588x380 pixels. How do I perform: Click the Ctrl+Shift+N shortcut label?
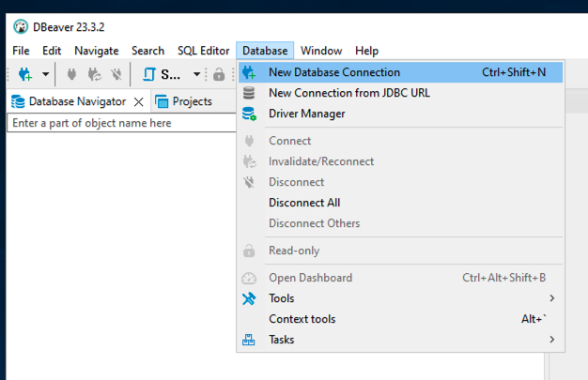pos(514,72)
